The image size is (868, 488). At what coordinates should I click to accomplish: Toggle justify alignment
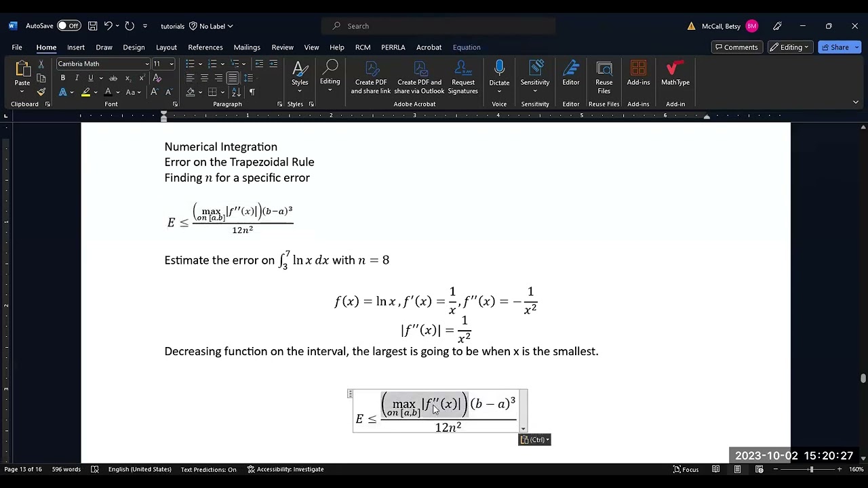click(233, 78)
